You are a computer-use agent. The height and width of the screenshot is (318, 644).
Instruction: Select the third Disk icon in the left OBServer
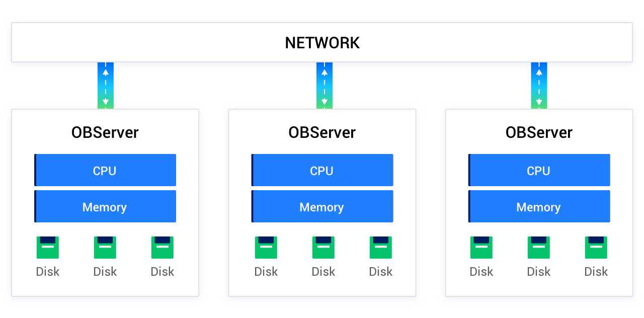pos(162,247)
